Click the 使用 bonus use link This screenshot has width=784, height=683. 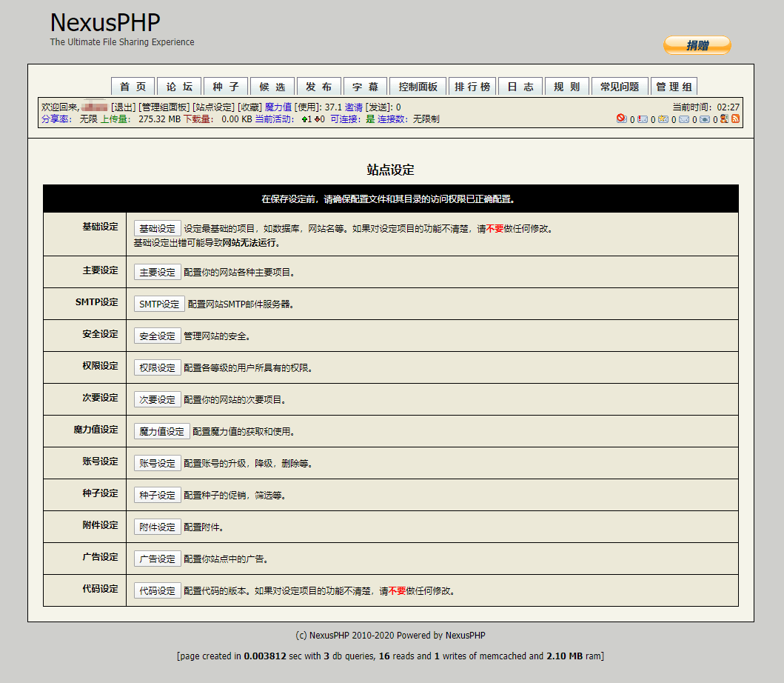point(307,107)
